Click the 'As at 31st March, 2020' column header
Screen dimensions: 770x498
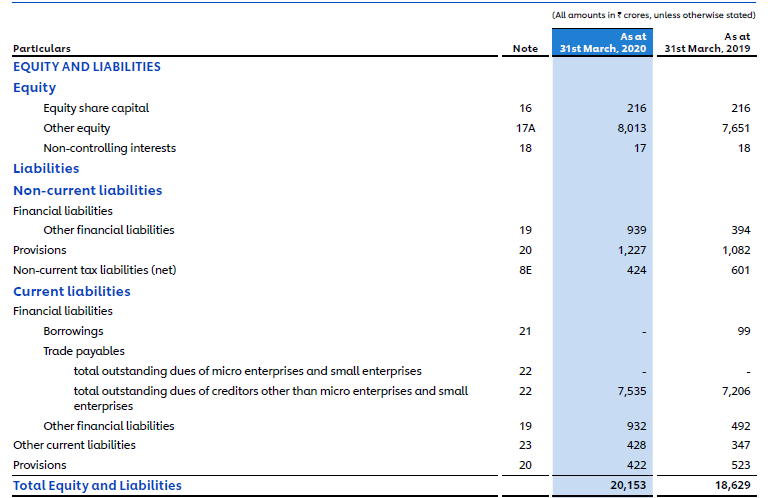click(x=603, y=43)
